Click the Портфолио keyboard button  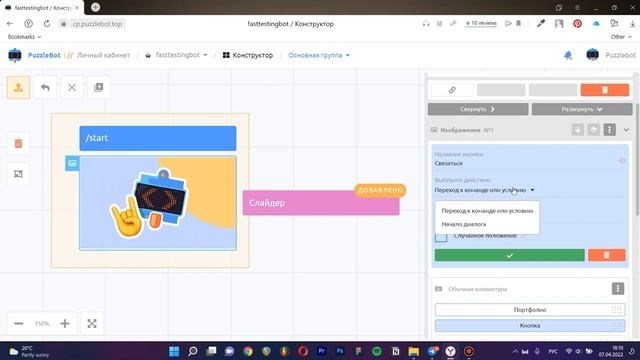(x=530, y=310)
